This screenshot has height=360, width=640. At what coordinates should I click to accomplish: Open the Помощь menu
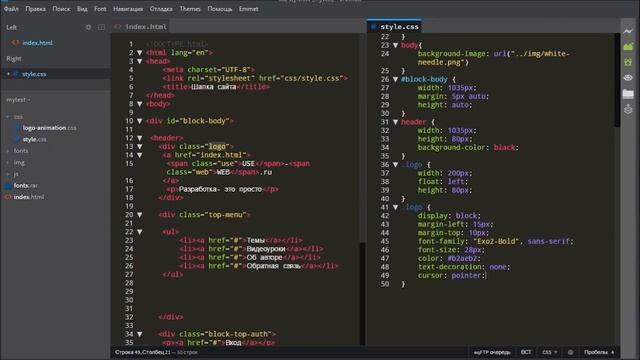220,9
